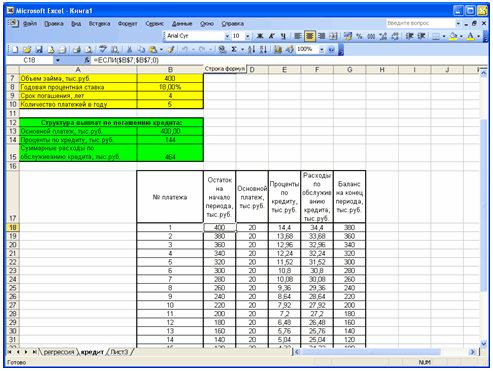Image resolution: width=493 pixels, height=371 pixels.
Task: Launch the Chart Wizard icon
Action: pyautogui.click(x=278, y=50)
